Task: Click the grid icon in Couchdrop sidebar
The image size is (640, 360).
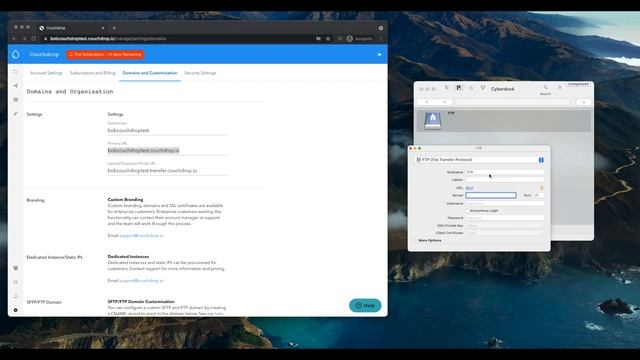Action: (16, 100)
